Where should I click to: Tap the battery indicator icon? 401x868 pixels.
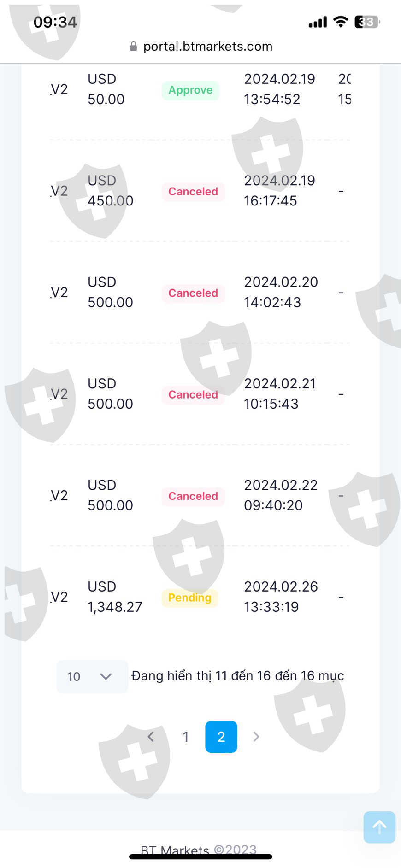366,22
